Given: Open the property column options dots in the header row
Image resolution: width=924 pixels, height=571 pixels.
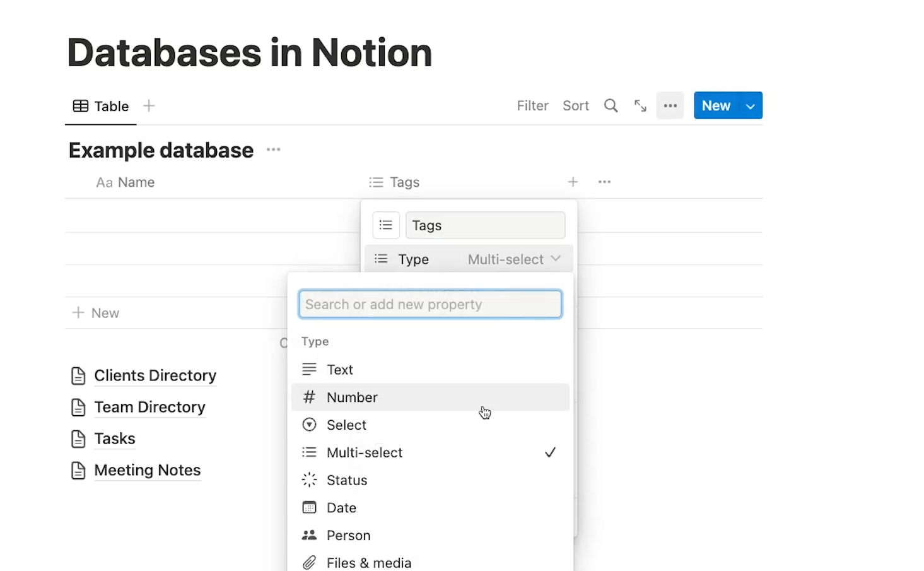Looking at the screenshot, I should (604, 182).
